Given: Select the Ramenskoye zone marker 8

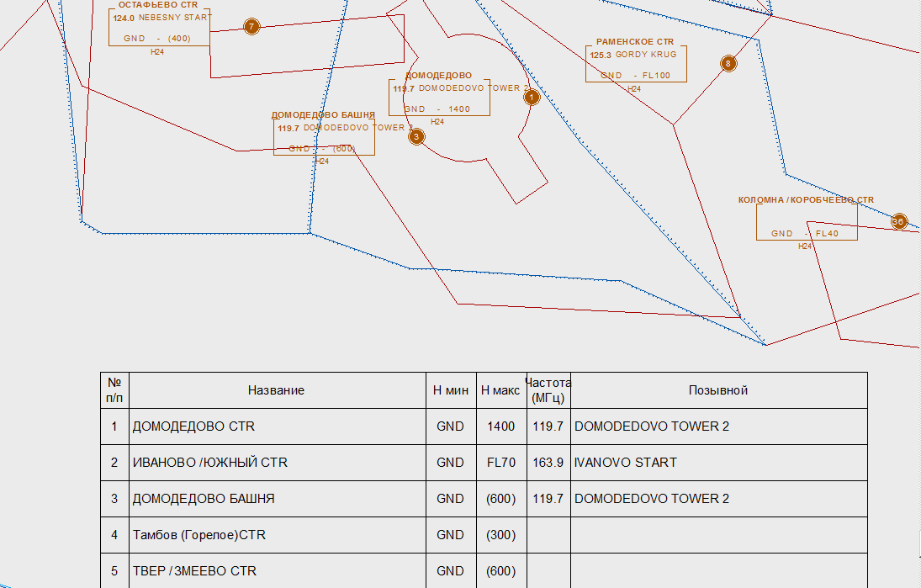Looking at the screenshot, I should point(728,63).
